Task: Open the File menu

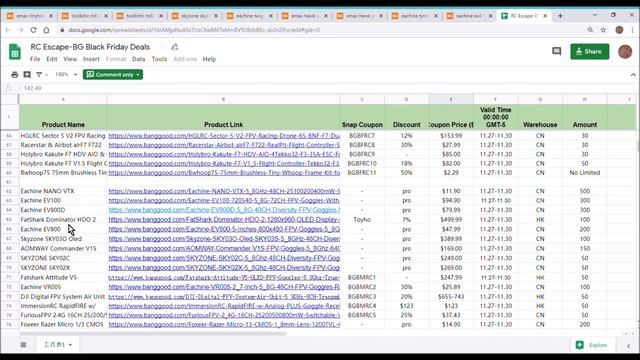Action: (x=35, y=59)
